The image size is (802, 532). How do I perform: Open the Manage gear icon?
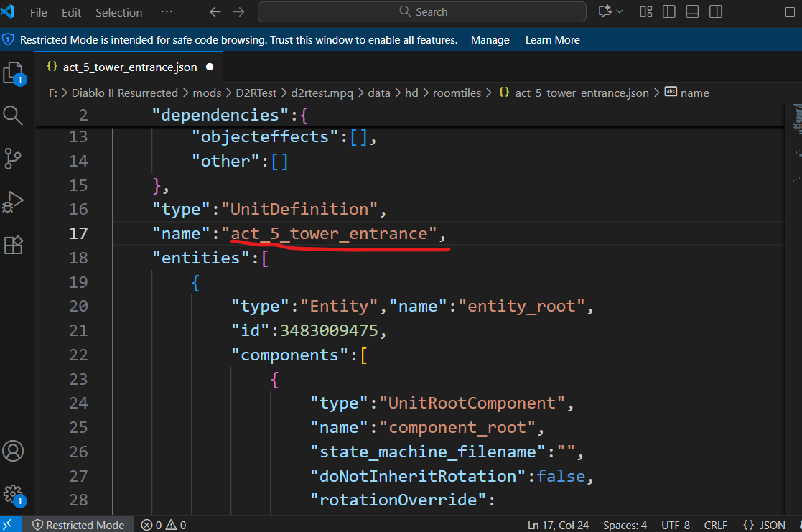click(x=14, y=495)
